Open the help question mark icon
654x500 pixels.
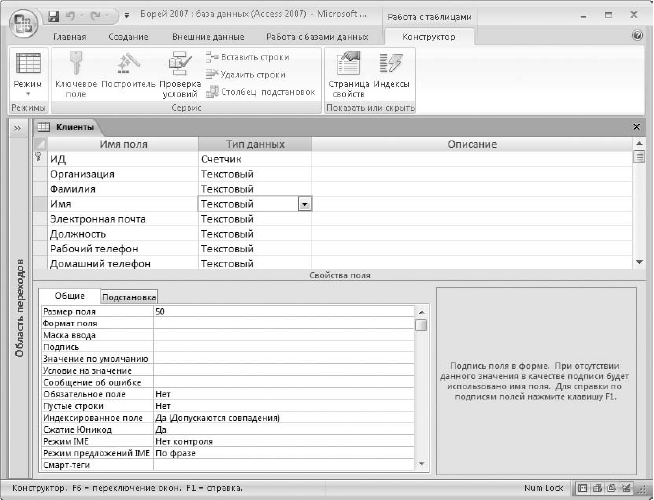tap(637, 35)
